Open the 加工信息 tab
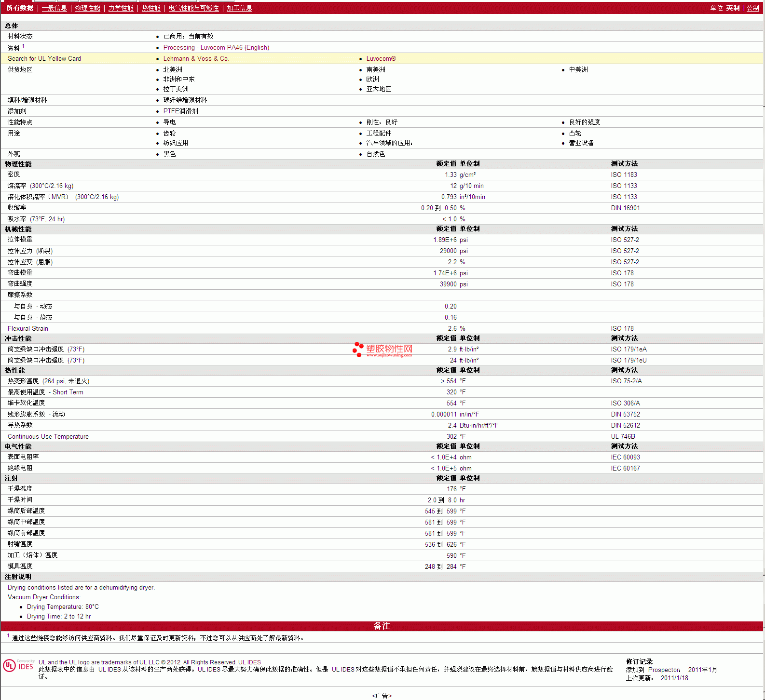Screen dimensions: 765x700 239,8
